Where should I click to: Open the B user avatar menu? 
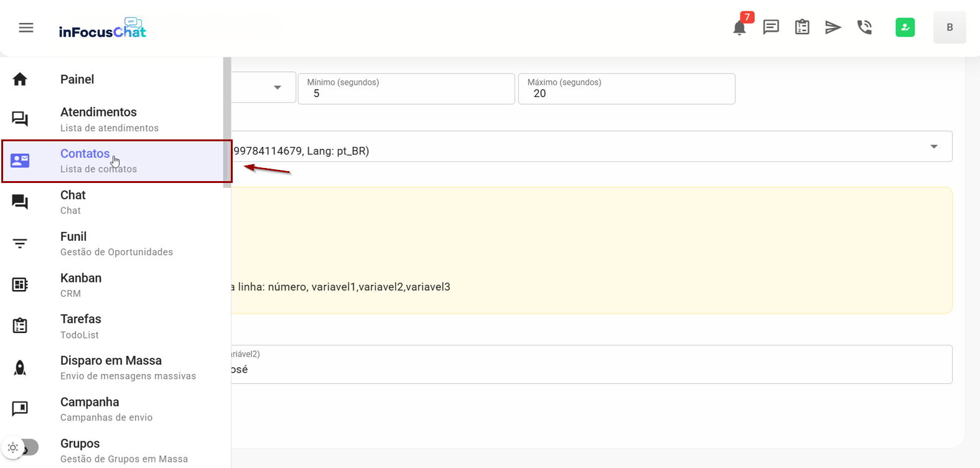click(949, 27)
